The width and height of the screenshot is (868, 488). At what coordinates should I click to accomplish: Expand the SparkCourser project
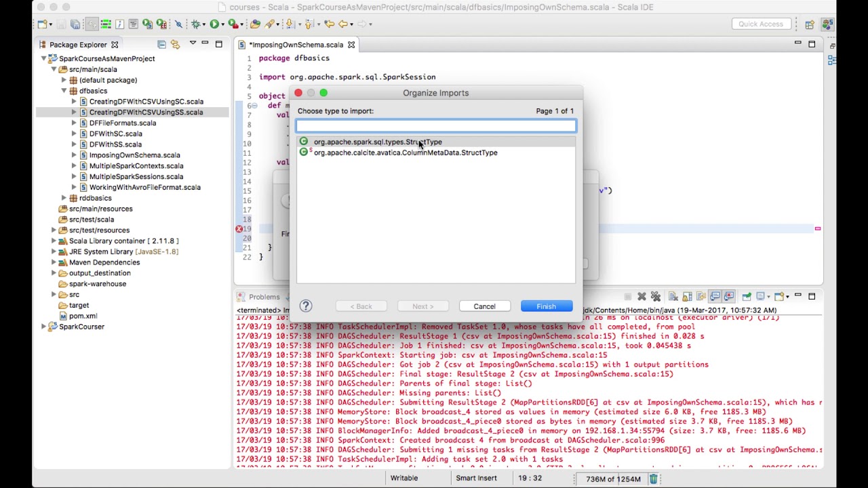pos(44,327)
